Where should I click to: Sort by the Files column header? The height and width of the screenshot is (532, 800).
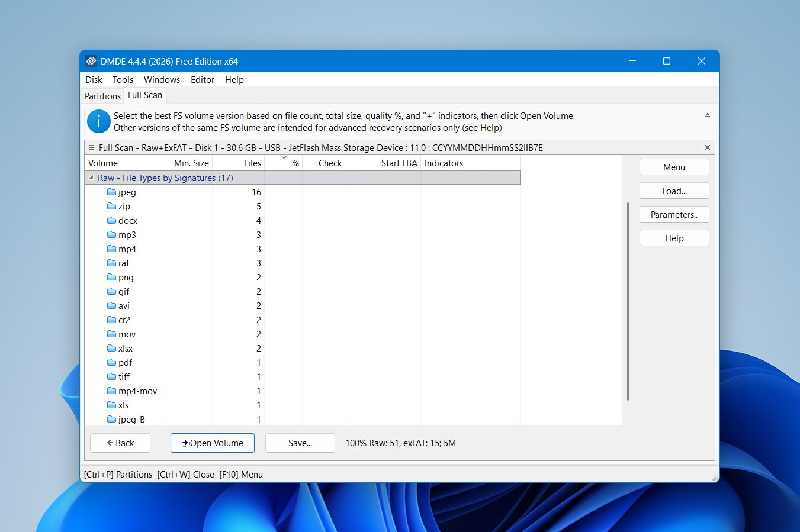coord(238,163)
